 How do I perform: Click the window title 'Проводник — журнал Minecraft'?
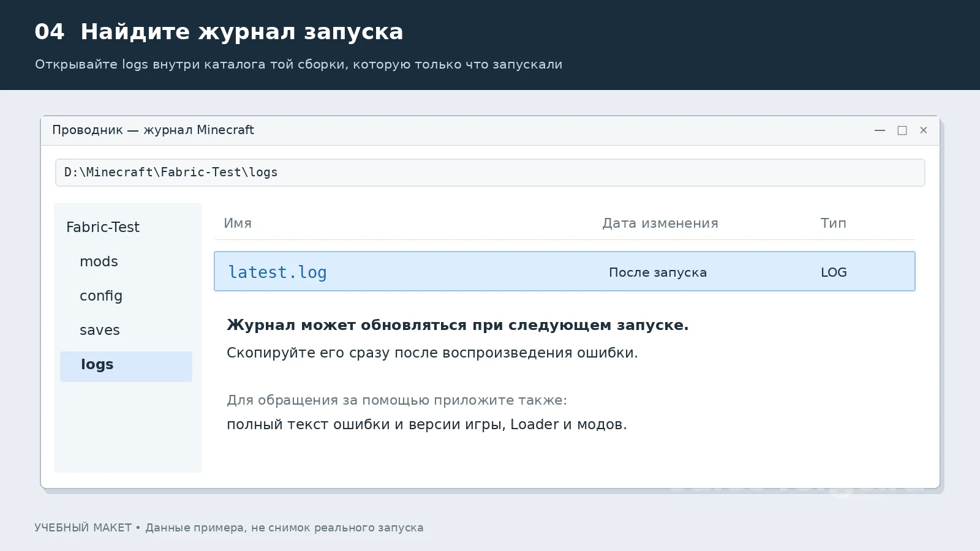point(153,130)
